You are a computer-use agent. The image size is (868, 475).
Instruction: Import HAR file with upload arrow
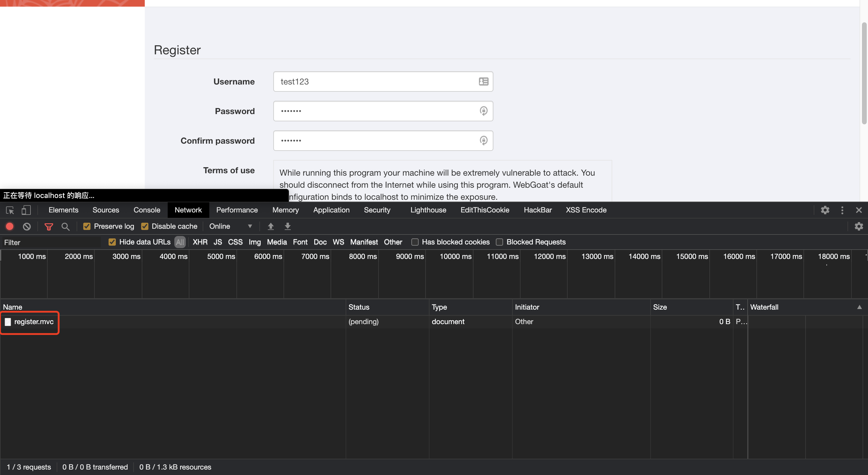[271, 226]
